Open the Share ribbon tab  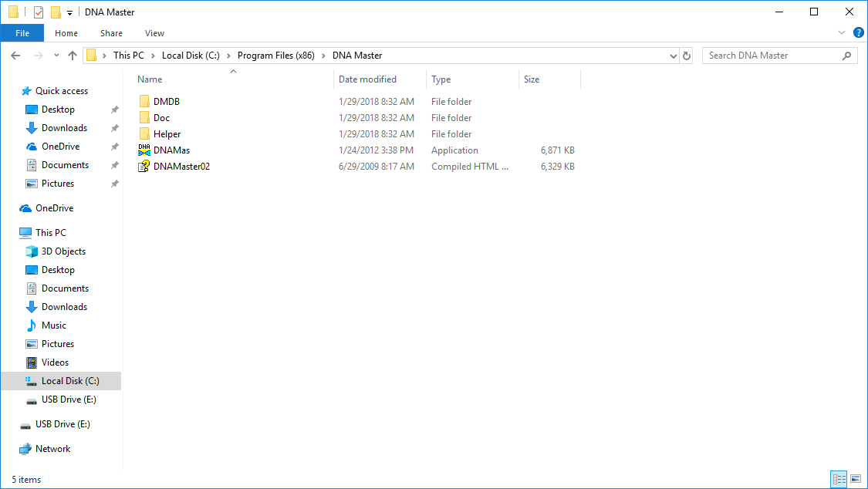click(111, 33)
